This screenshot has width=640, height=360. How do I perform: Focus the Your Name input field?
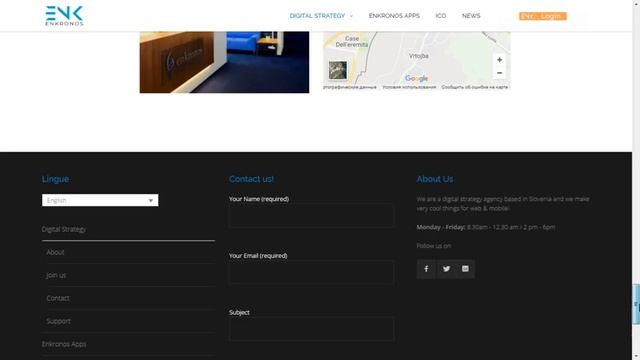tap(311, 215)
